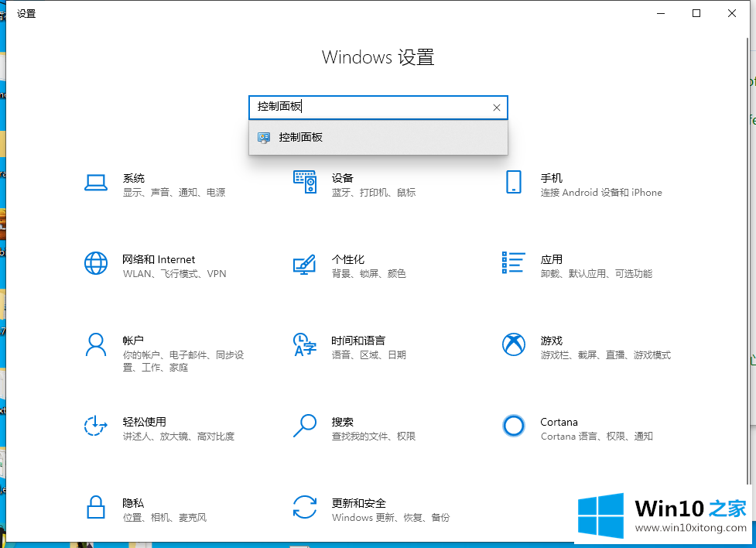Click the text 讲述人、放大镜、高对比度
The width and height of the screenshot is (756, 548).
coord(179,436)
